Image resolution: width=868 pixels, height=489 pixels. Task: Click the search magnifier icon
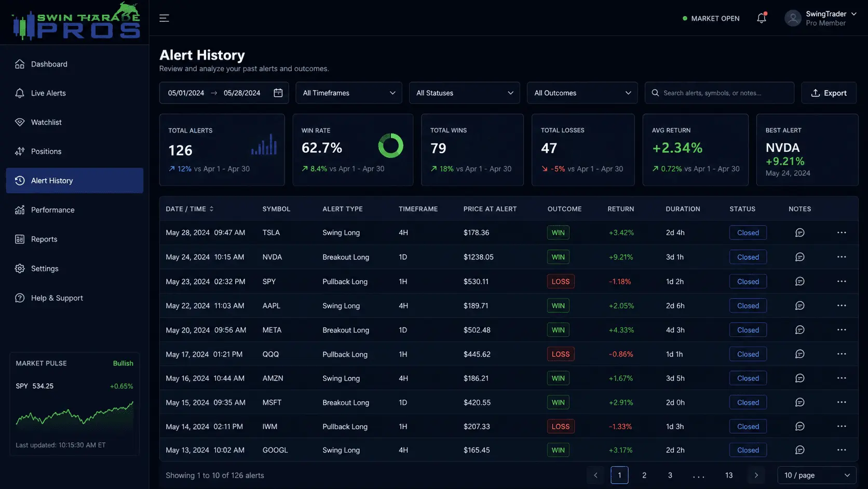coord(655,93)
